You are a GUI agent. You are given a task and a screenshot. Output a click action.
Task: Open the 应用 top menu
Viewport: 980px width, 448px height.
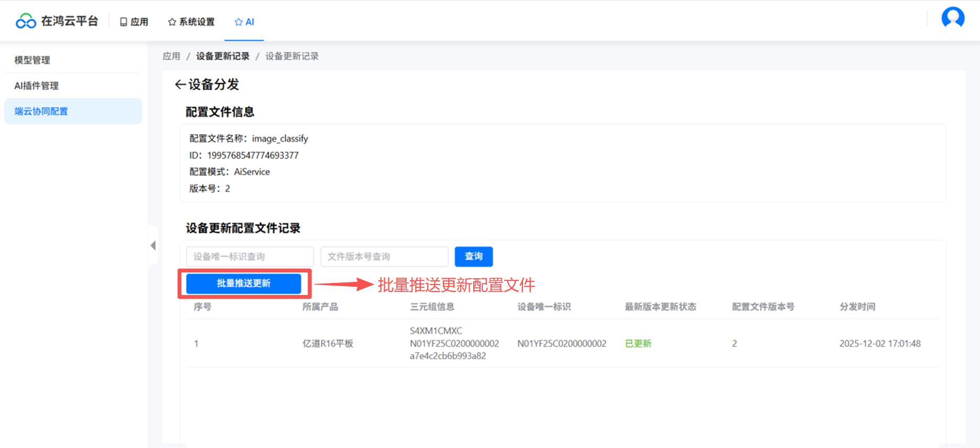pyautogui.click(x=134, y=21)
